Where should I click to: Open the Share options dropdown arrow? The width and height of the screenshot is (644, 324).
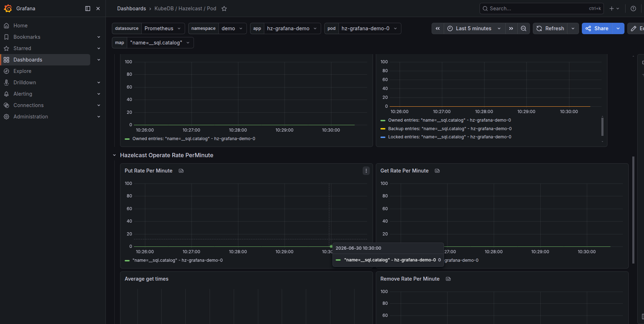point(618,28)
